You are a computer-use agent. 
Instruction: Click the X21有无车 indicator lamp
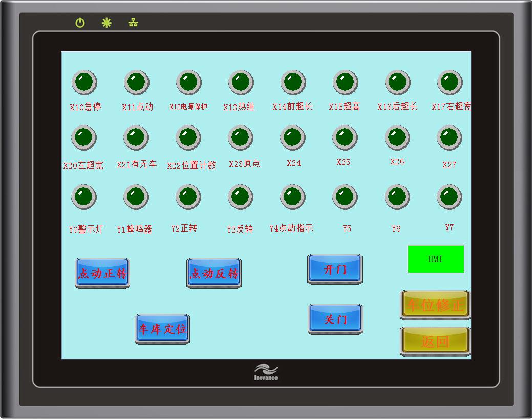pos(136,138)
